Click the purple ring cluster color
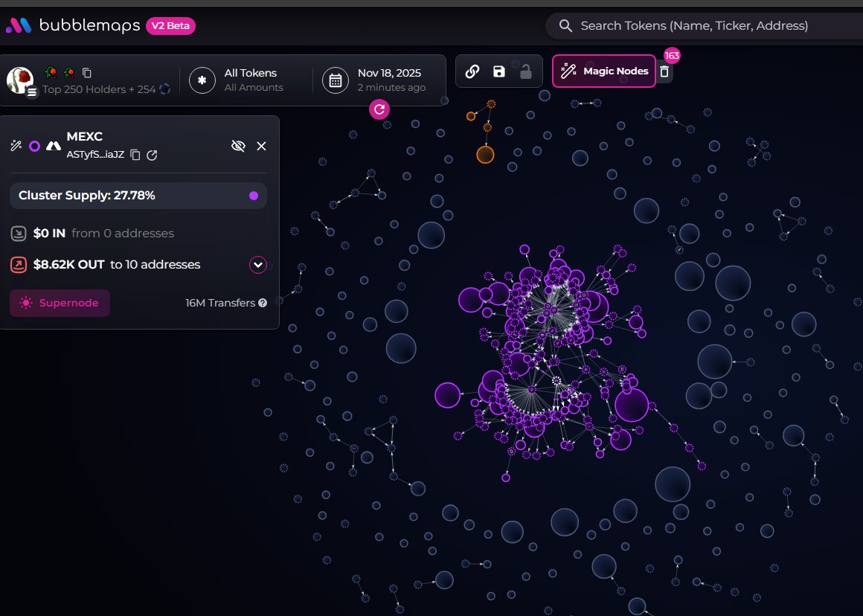The height and width of the screenshot is (616, 863). pyautogui.click(x=35, y=146)
